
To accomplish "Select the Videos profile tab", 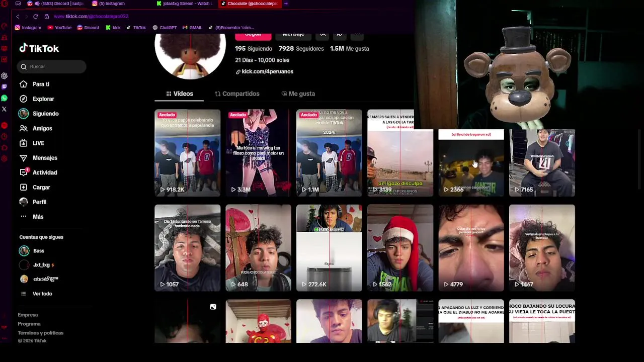I will [179, 94].
